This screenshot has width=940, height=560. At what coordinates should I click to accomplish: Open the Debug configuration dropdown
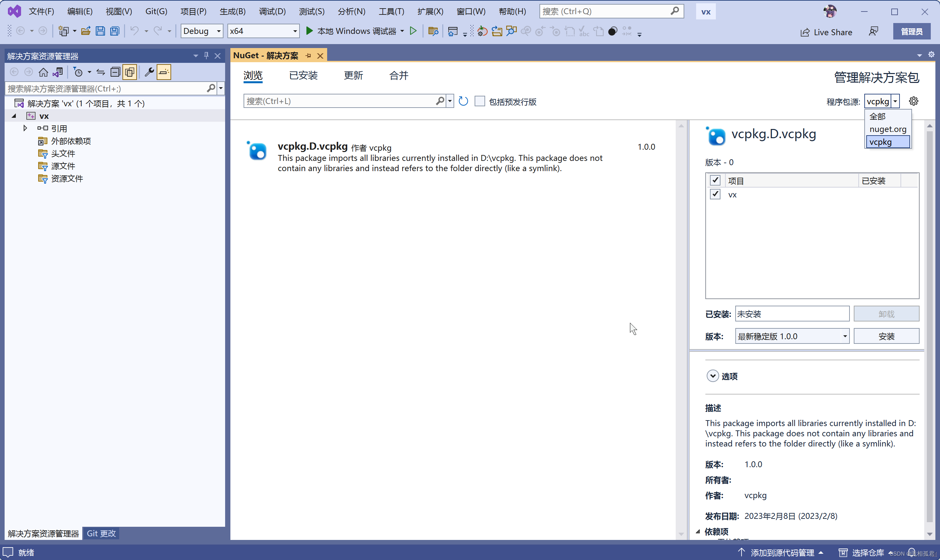(x=202, y=31)
